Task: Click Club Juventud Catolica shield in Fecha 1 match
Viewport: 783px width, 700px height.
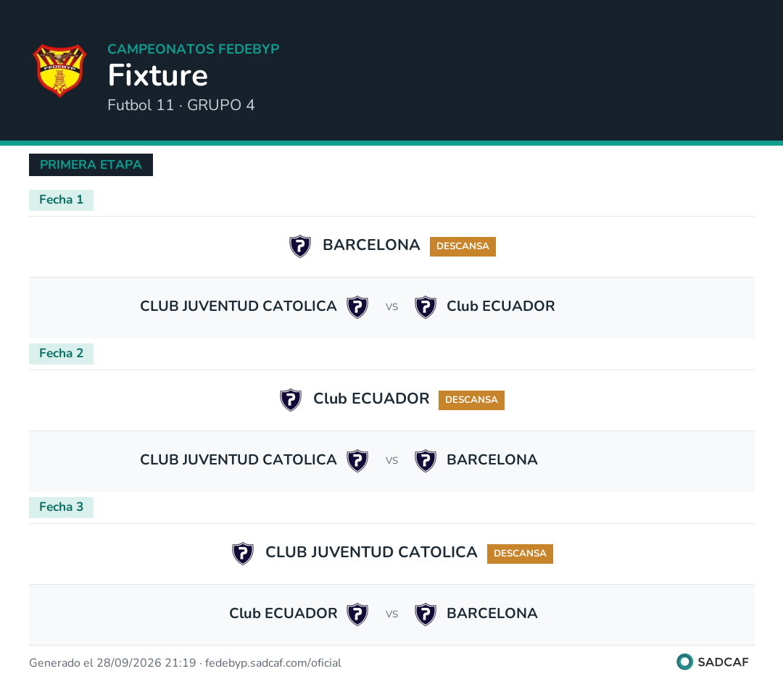Action: (x=357, y=307)
